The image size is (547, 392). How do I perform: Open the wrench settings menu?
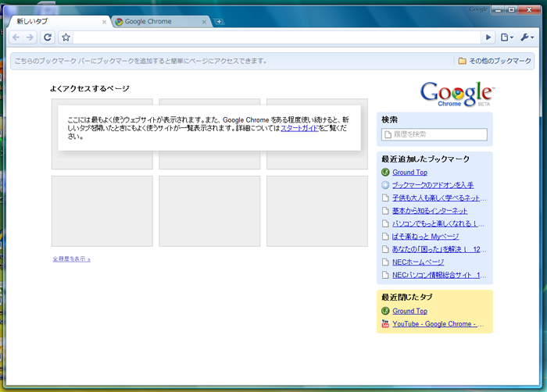coord(527,37)
